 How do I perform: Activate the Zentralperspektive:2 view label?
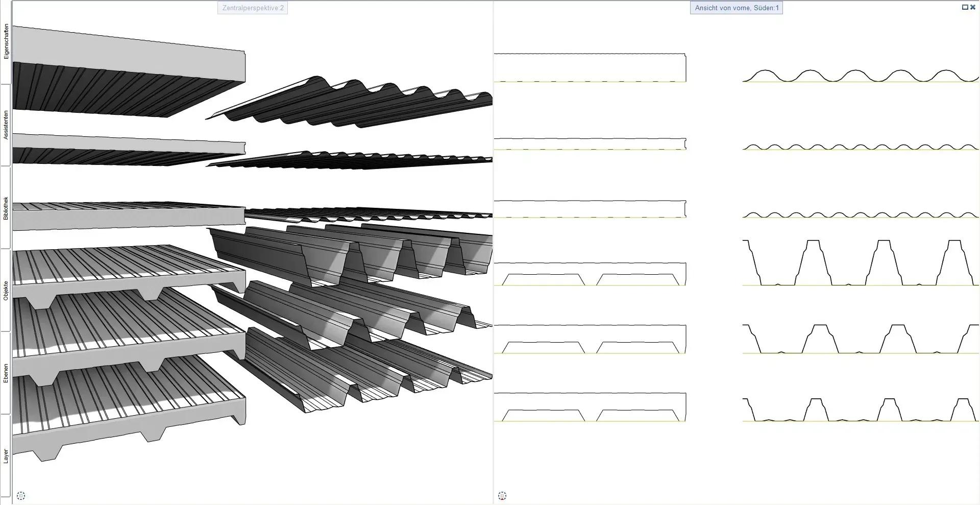tap(253, 8)
